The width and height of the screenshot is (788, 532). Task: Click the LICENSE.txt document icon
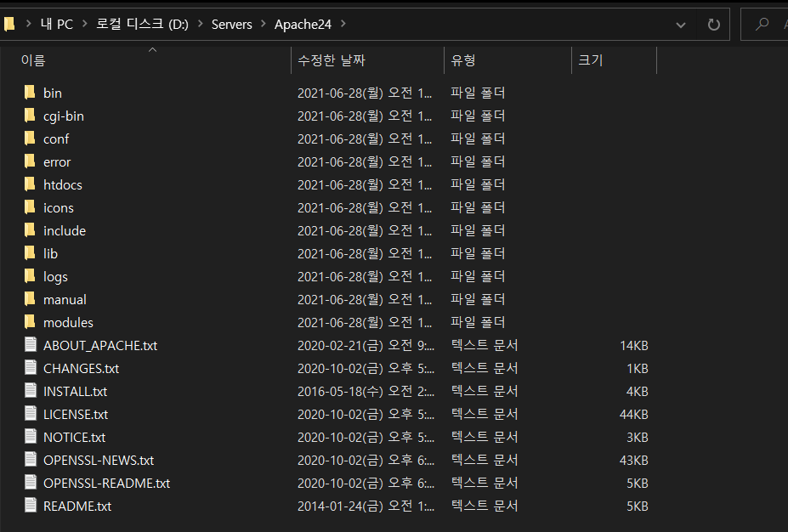click(30, 414)
